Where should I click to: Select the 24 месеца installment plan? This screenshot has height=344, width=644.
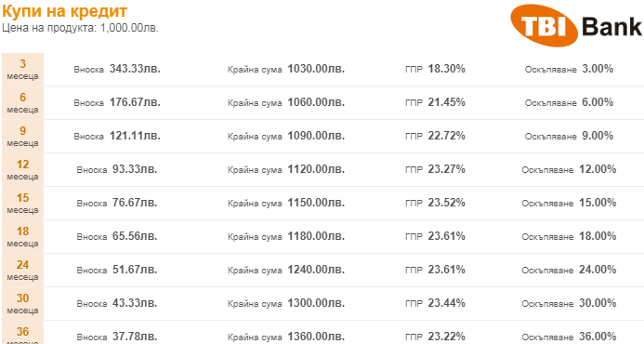click(x=22, y=271)
